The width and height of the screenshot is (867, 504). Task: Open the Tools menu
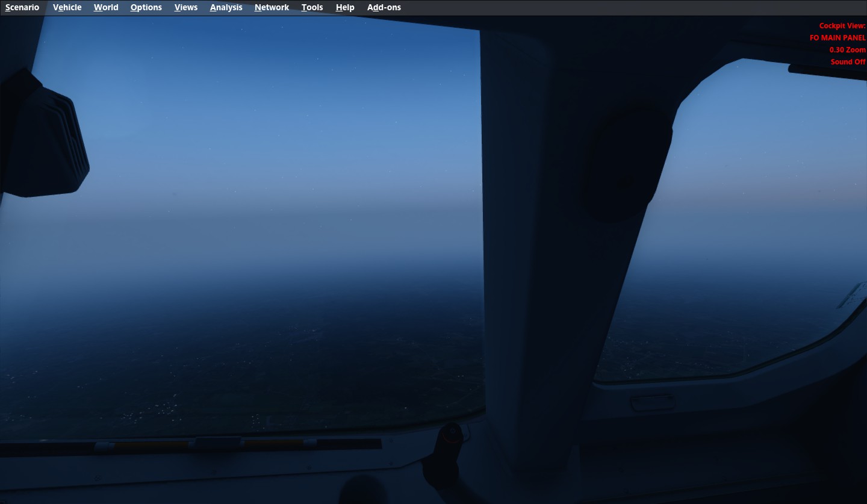point(312,7)
